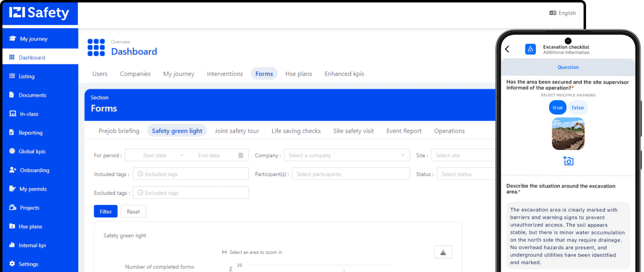Viewport: 644px width, 272px height.
Task: Open Onboarding from the sidebar
Action: (34, 170)
